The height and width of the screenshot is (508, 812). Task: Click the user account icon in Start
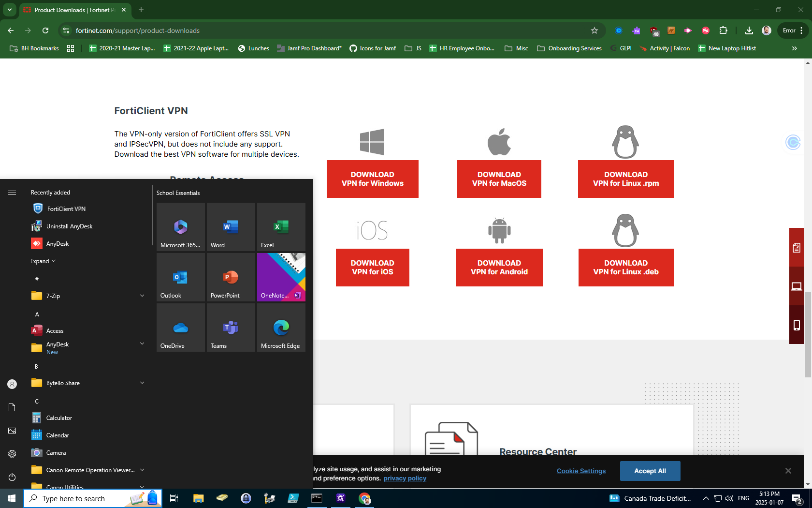tap(12, 384)
